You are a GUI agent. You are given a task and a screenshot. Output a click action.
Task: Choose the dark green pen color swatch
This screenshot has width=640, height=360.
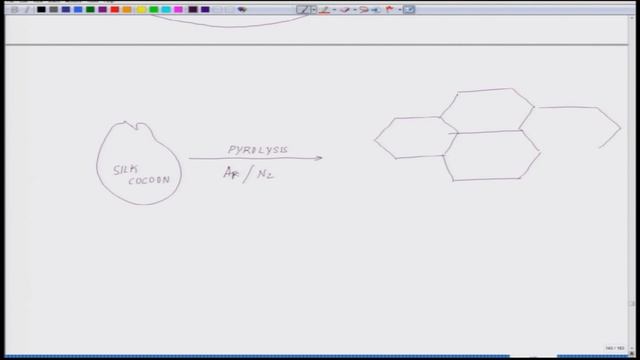(90, 9)
